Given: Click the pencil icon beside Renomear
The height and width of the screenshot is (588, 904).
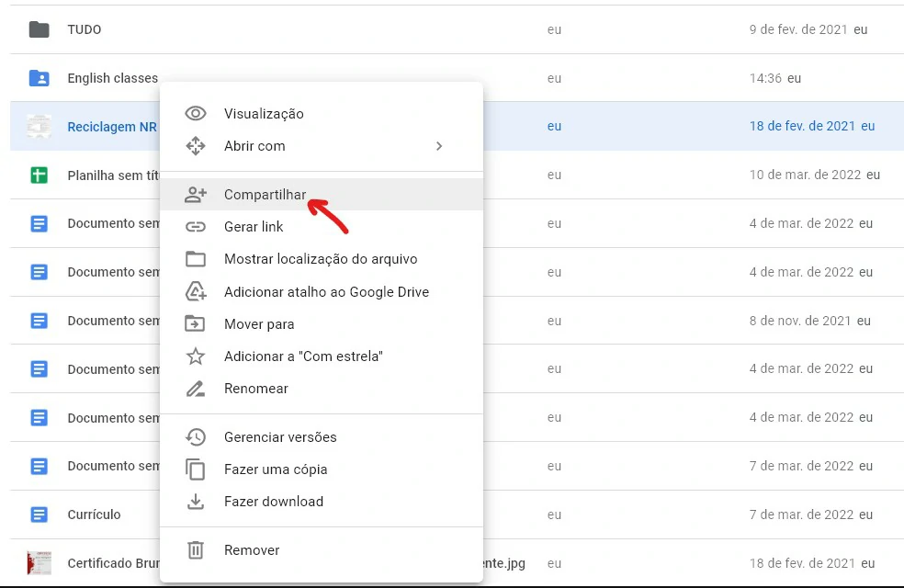Looking at the screenshot, I should tap(196, 389).
